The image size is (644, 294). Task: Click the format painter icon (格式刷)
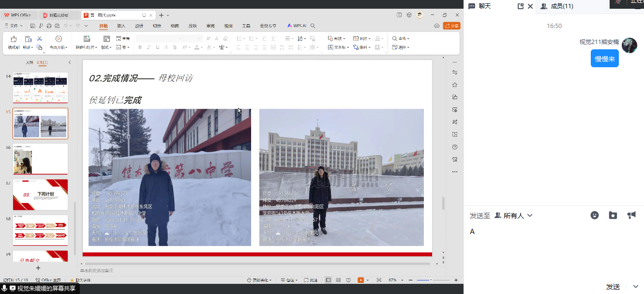[x=13, y=39]
